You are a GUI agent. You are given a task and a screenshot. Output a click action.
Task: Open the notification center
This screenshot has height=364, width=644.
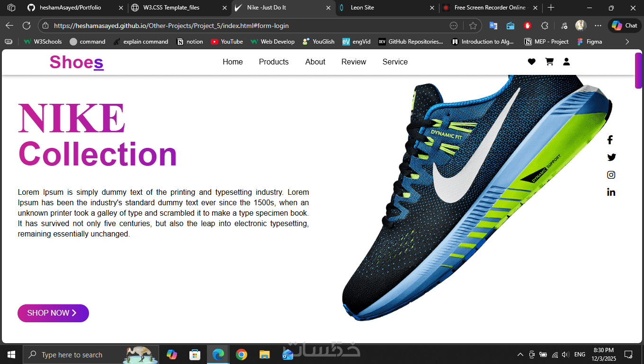tap(628, 355)
